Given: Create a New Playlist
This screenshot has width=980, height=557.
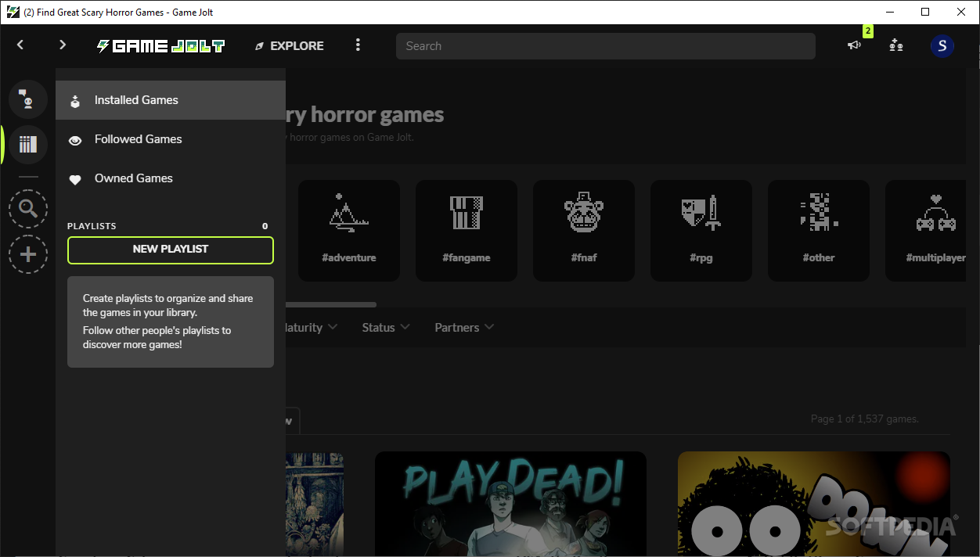Looking at the screenshot, I should point(171,249).
